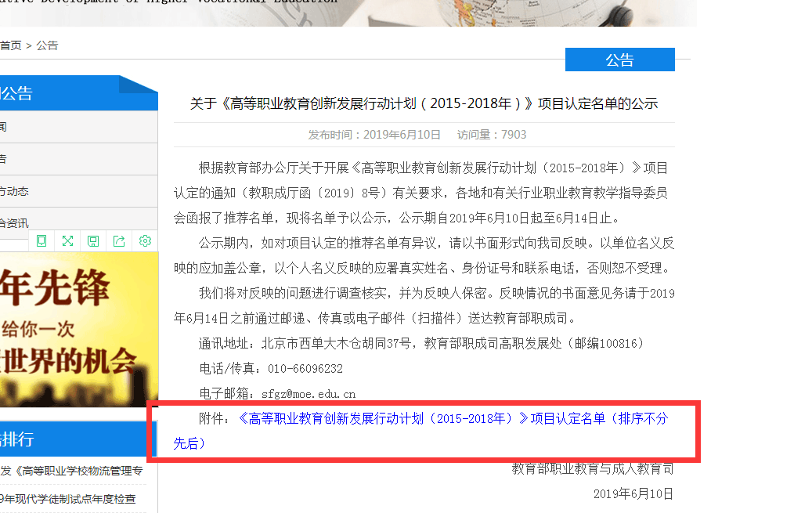The width and height of the screenshot is (812, 513).
Task: Select the blue 公告 section tab
Action: tap(619, 60)
